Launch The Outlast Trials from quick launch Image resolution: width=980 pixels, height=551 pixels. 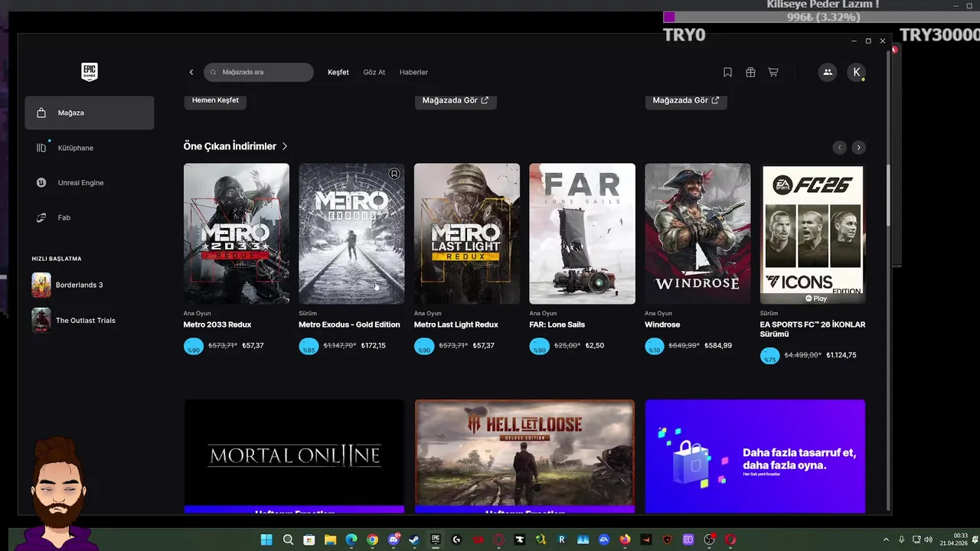click(x=73, y=321)
